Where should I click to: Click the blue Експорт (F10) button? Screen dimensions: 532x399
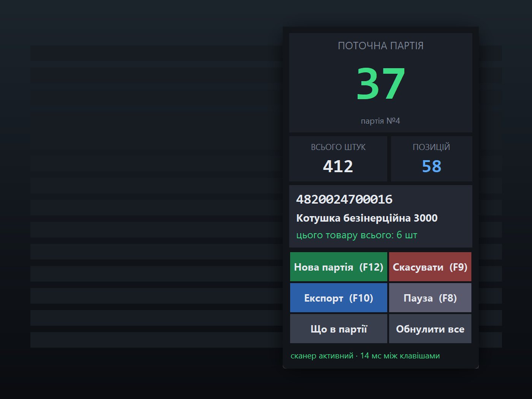point(339,298)
